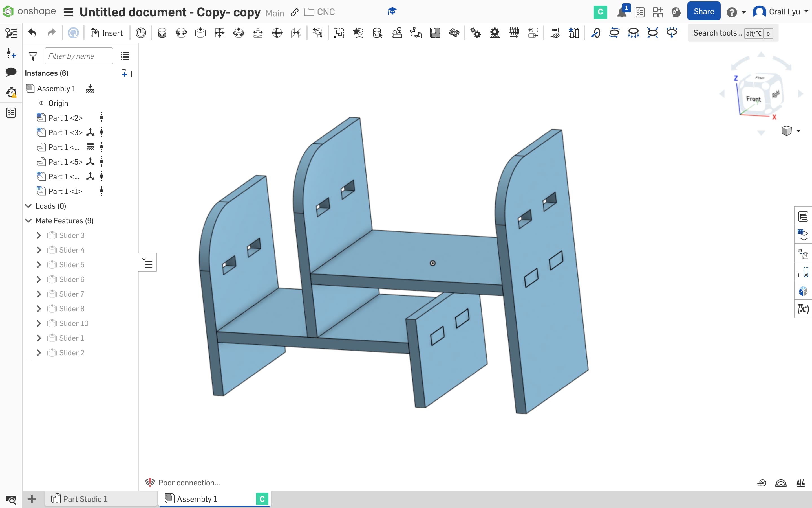This screenshot has width=812, height=508.
Task: Select the Planar mate tool
Action: (x=219, y=32)
